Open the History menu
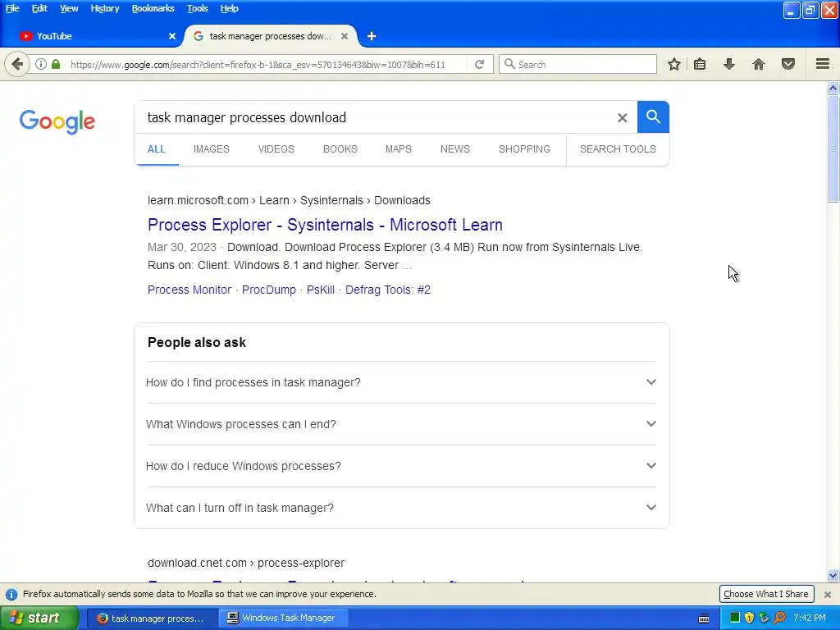 pos(104,8)
